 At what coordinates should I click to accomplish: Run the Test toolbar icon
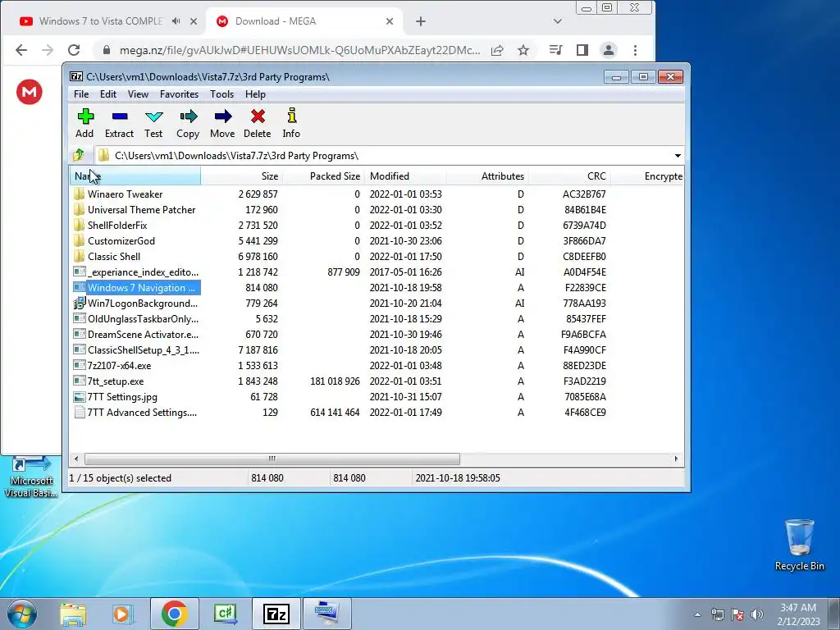153,124
